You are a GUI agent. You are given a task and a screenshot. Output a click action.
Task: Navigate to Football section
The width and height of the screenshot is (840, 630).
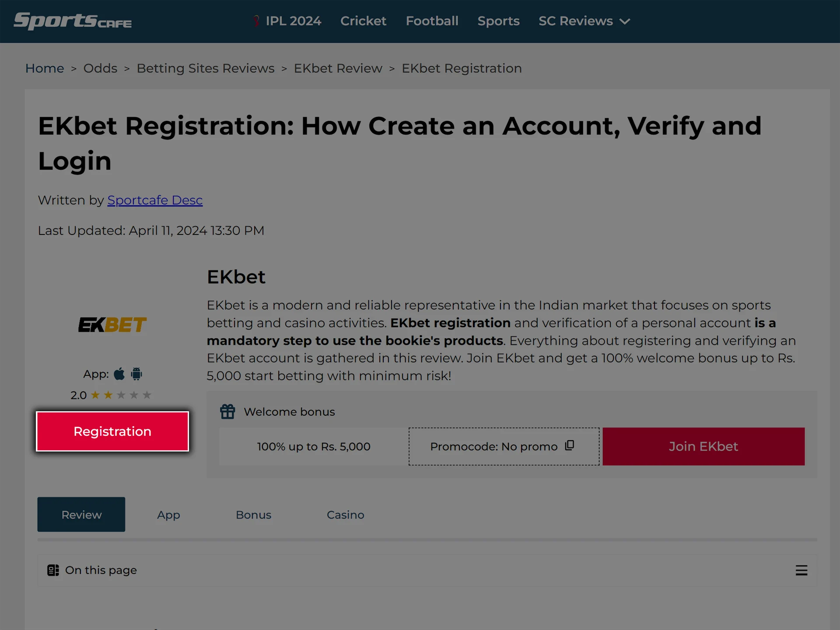432,21
